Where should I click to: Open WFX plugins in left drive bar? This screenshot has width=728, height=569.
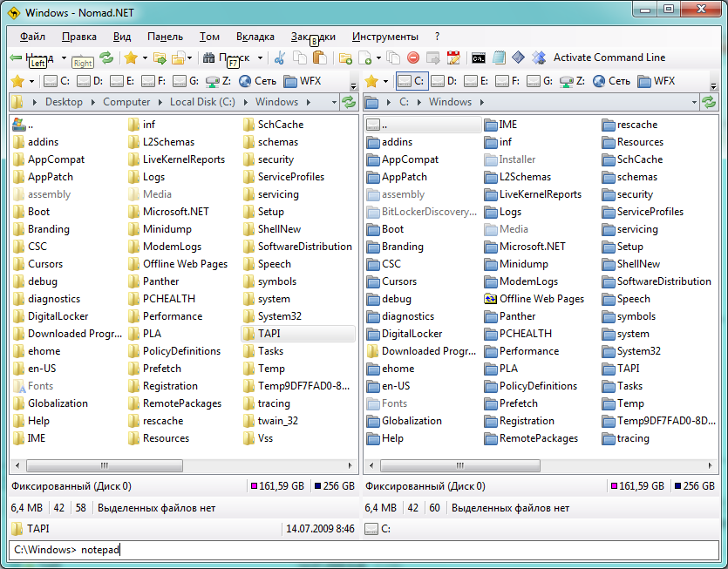point(303,81)
